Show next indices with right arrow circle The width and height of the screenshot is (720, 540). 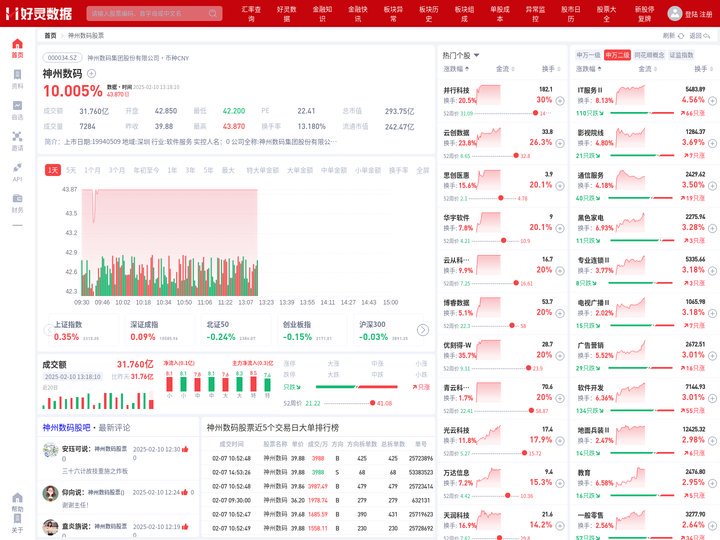click(x=422, y=330)
